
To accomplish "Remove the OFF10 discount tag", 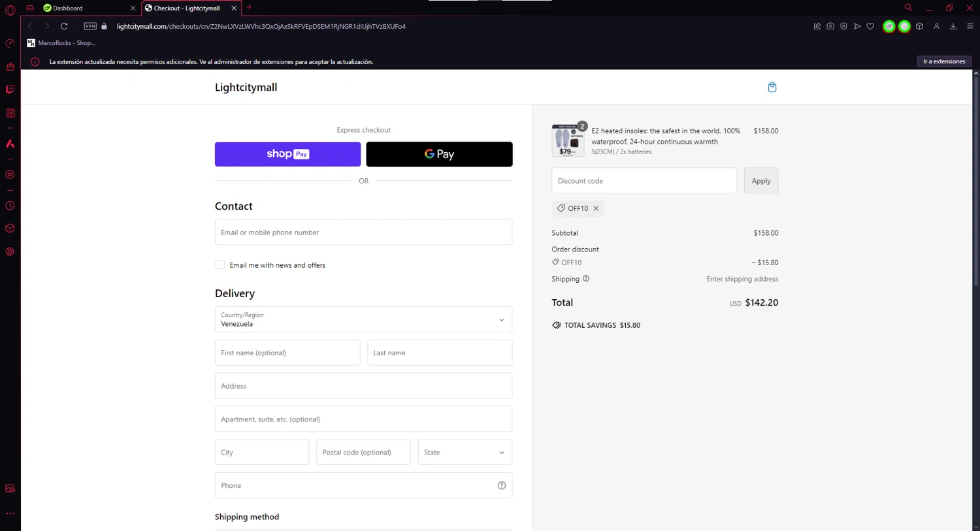I will 596,208.
